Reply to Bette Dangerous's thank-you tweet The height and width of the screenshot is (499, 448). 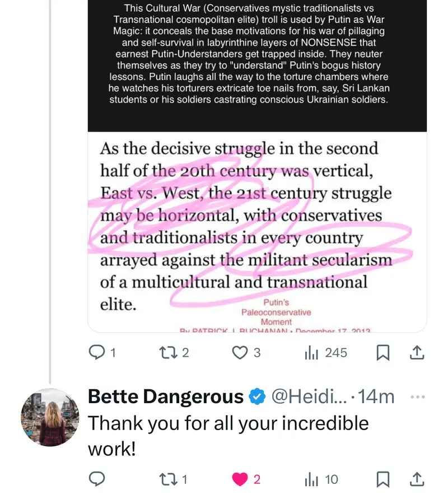tap(97, 479)
